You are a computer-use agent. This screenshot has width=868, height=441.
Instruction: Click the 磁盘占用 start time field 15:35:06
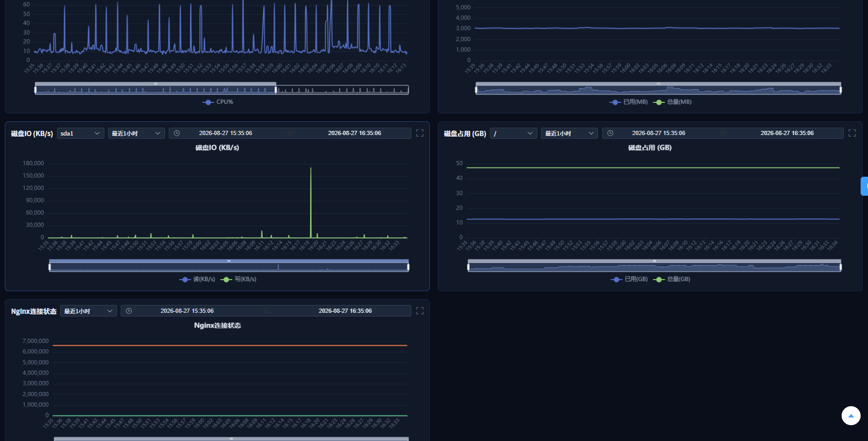(659, 133)
